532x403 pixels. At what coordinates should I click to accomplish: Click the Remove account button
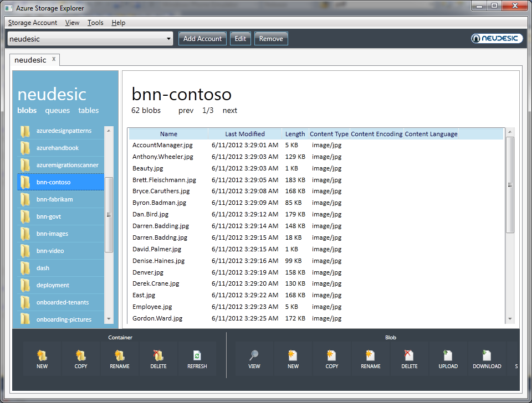[271, 39]
